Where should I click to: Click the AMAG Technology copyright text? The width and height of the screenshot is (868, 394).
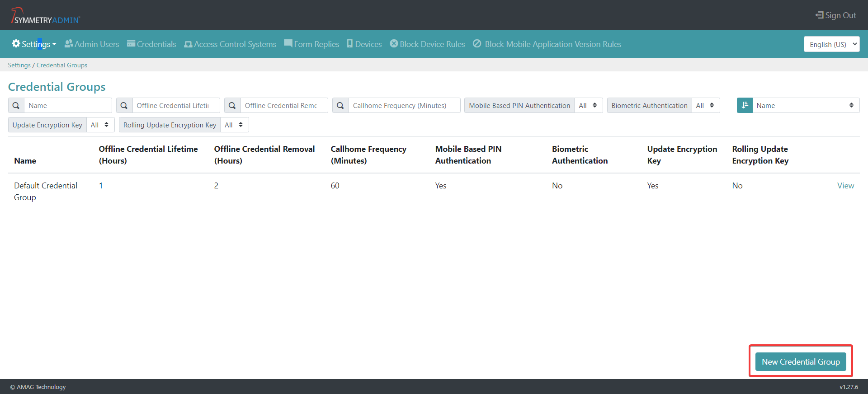tap(38, 387)
